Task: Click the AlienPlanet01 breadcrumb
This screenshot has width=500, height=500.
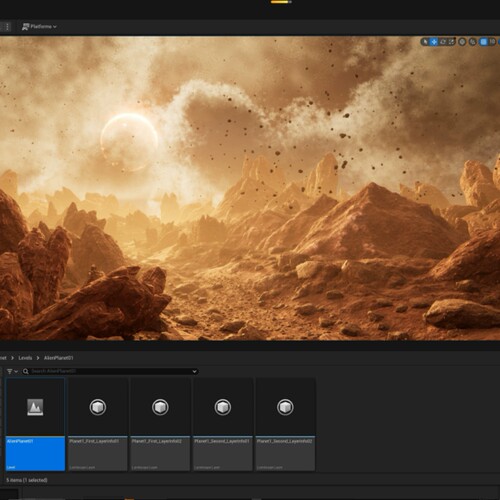Action: click(59, 358)
